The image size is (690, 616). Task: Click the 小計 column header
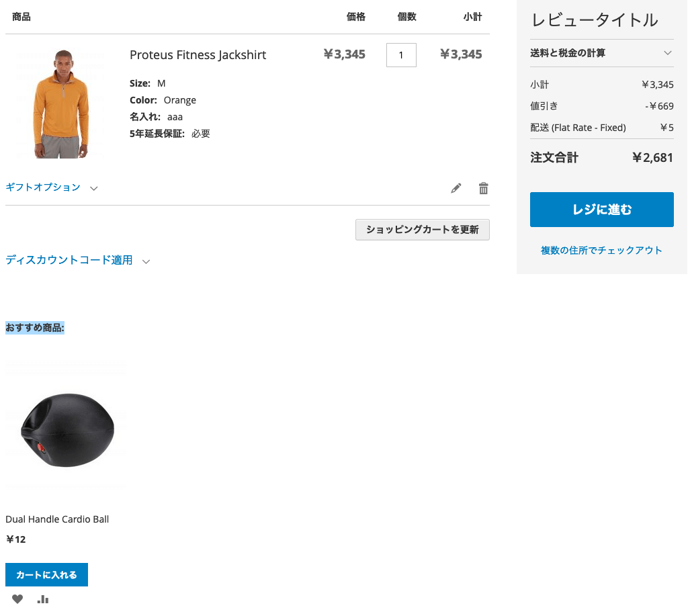(473, 17)
